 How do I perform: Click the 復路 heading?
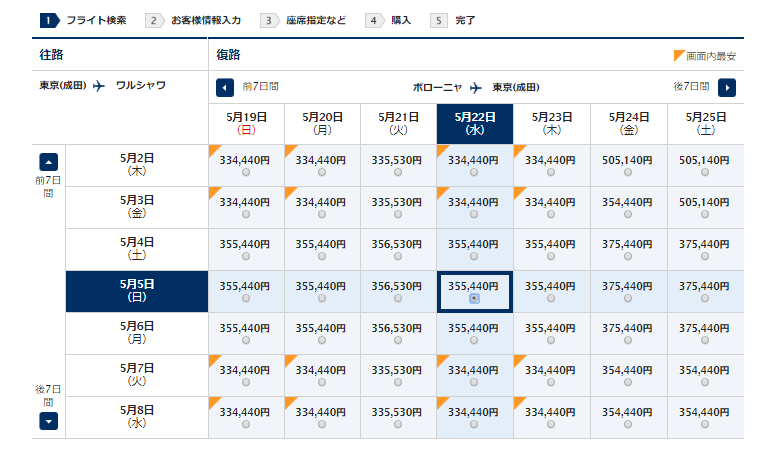228,54
